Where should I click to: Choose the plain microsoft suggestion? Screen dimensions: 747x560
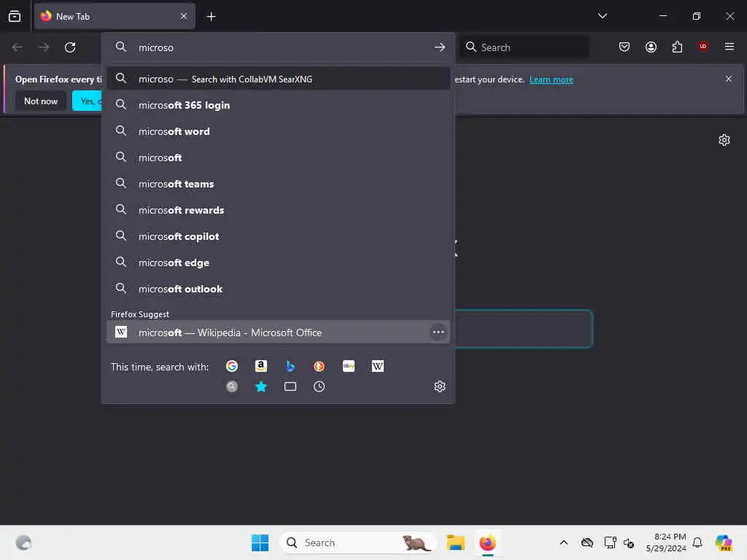pyautogui.click(x=278, y=157)
